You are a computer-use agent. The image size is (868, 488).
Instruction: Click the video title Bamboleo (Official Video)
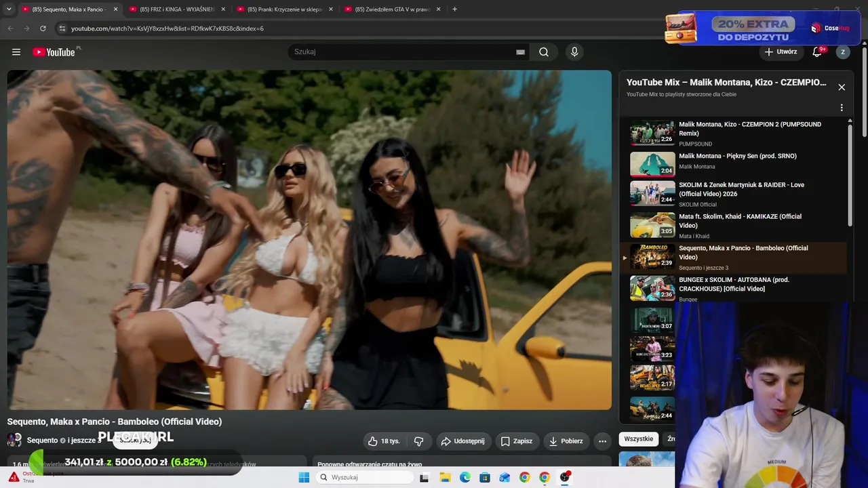(115, 422)
